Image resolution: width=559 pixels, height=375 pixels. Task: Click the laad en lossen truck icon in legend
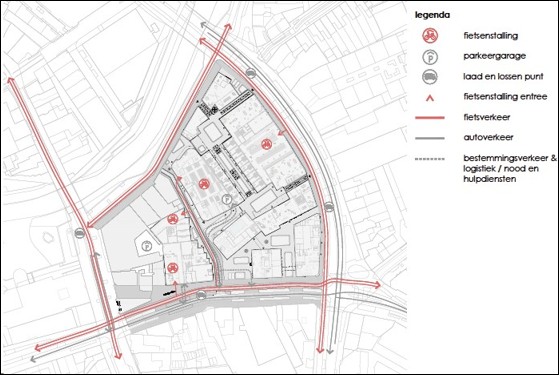(x=430, y=77)
